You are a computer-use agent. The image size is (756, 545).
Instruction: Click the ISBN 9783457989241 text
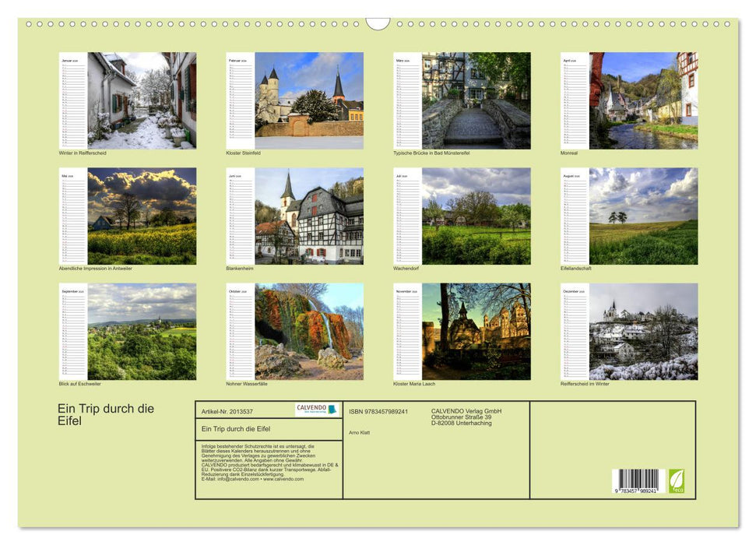point(378,411)
